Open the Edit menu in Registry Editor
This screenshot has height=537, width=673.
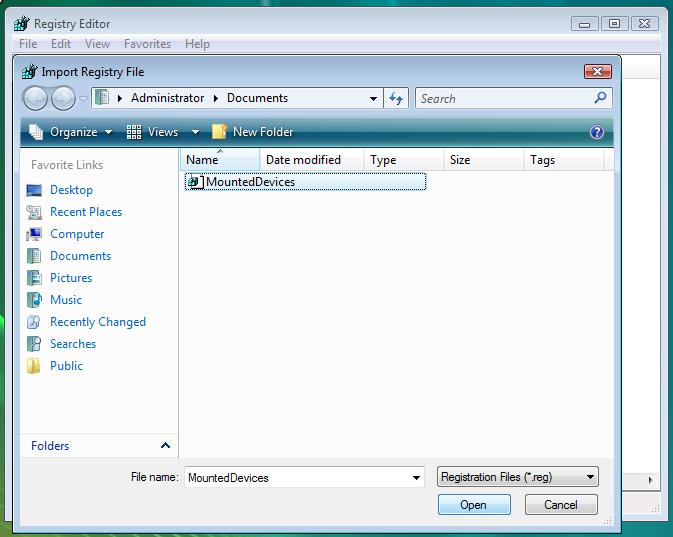[61, 44]
